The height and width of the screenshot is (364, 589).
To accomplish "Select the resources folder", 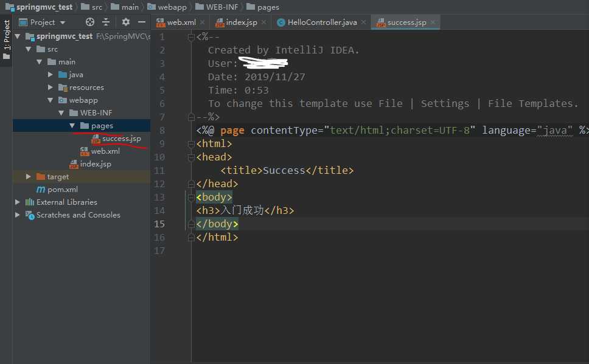I will [x=81, y=88].
